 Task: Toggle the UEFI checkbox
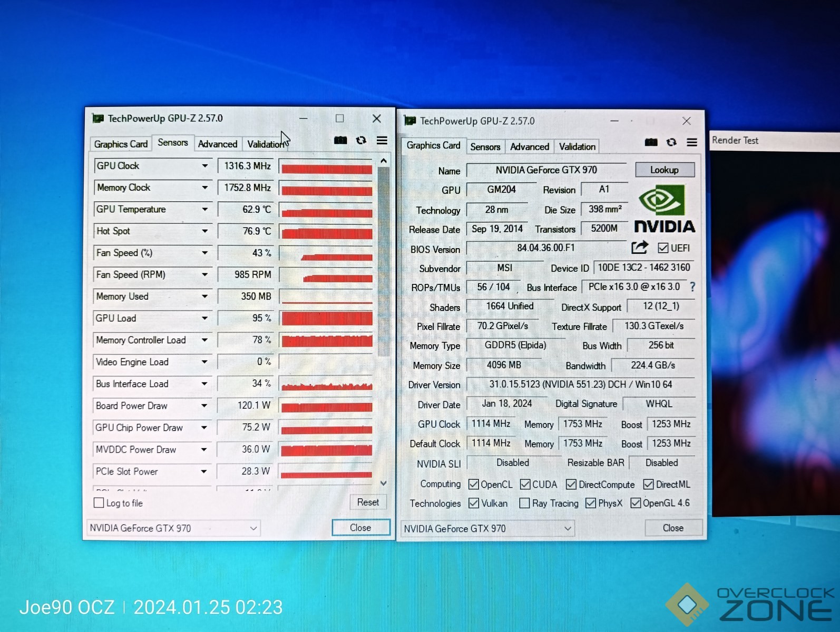coord(663,248)
